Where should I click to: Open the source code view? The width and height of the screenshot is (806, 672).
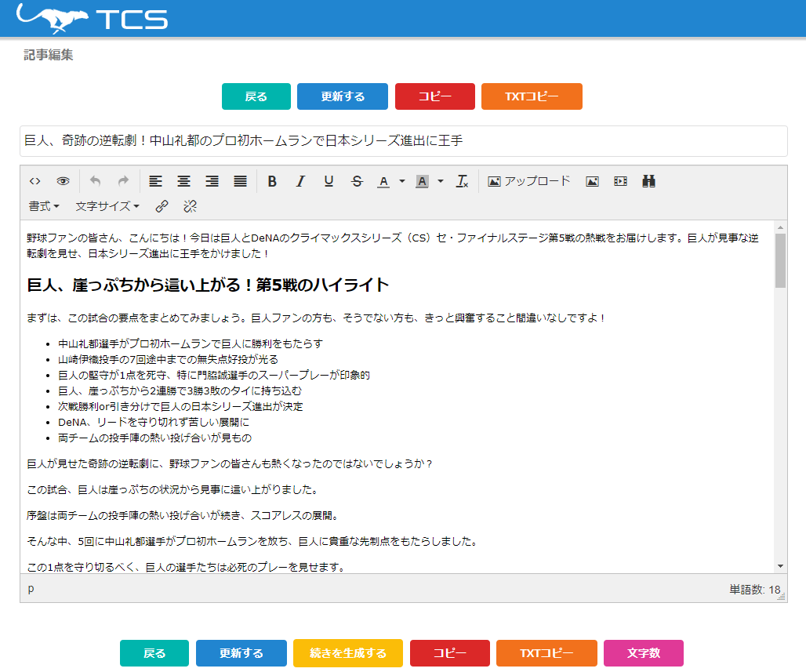pos(34,181)
